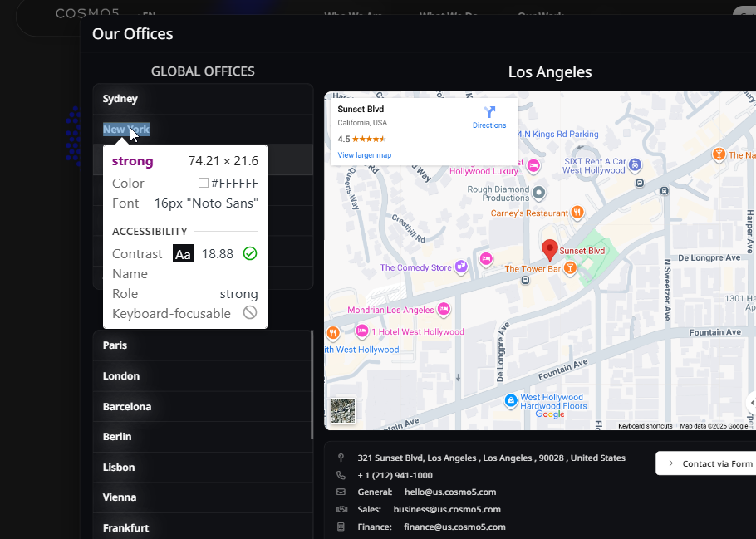Click the envelope icon beside General email
This screenshot has height=539, width=756.
(341, 492)
